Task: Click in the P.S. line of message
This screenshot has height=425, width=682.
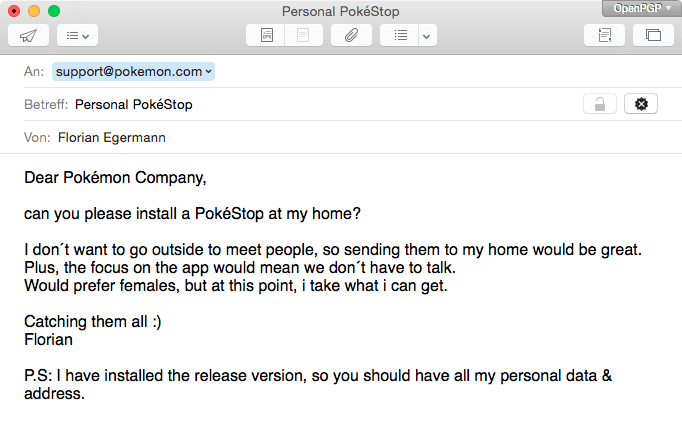Action: pyautogui.click(x=318, y=376)
